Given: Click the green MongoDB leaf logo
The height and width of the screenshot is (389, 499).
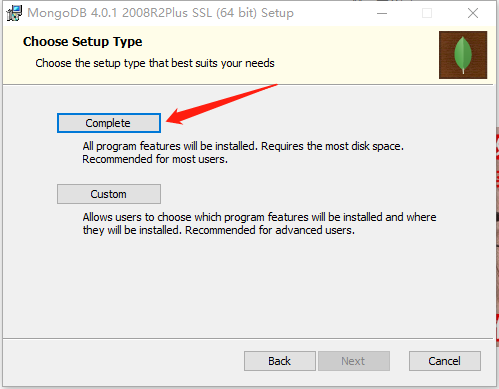Looking at the screenshot, I should coord(463,54).
